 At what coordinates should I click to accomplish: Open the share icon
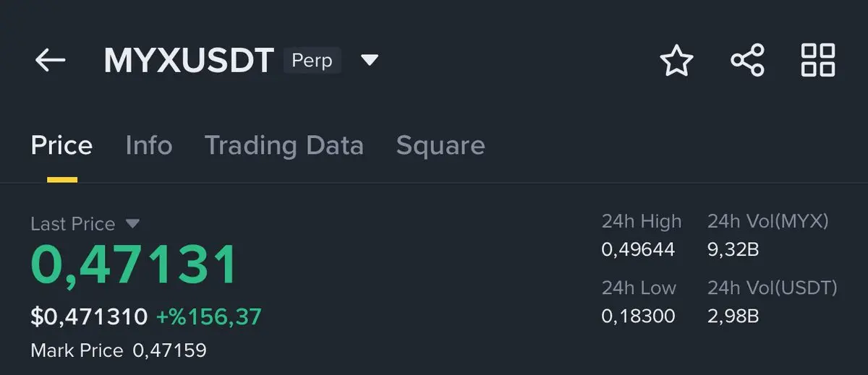pyautogui.click(x=747, y=61)
